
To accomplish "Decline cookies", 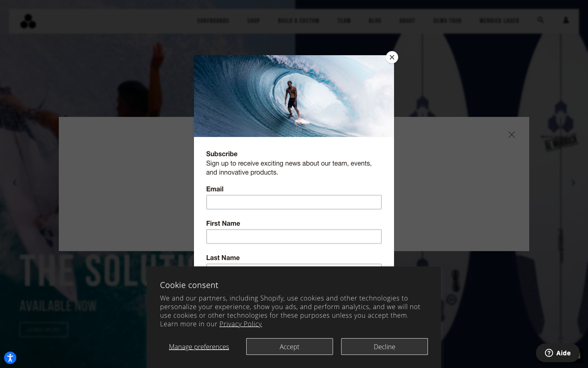I will point(385,347).
